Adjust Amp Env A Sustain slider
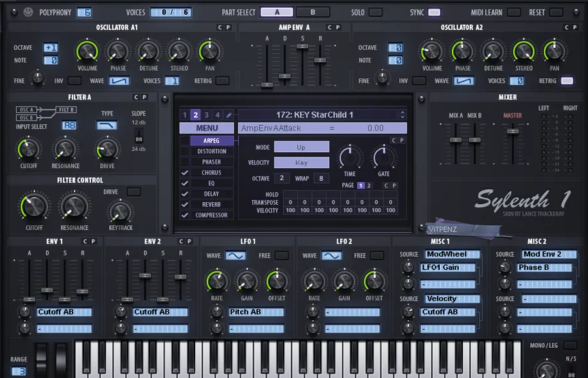Viewport: 588px width, 378px height. [302, 46]
